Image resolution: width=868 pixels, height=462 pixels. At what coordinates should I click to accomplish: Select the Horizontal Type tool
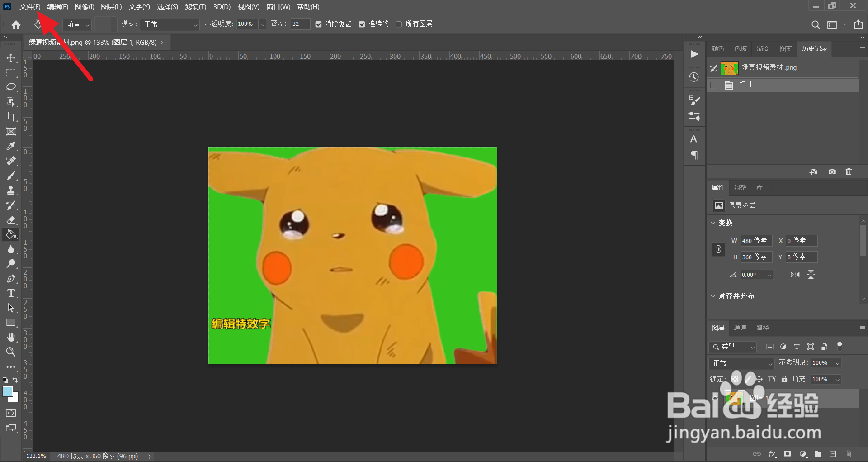(x=11, y=293)
